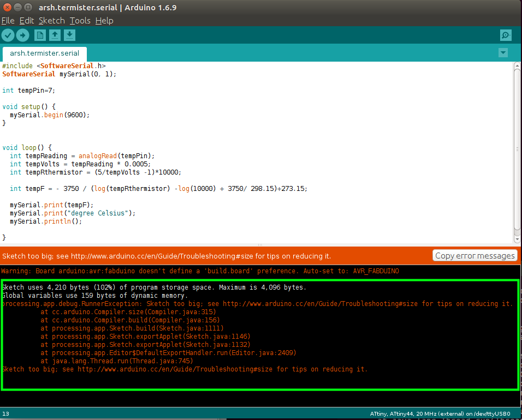Close the Arduino window
Screen dimensions: 522x420
7,7
